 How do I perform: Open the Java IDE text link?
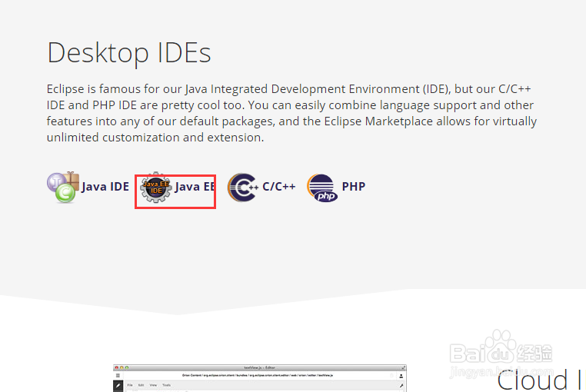(x=105, y=187)
